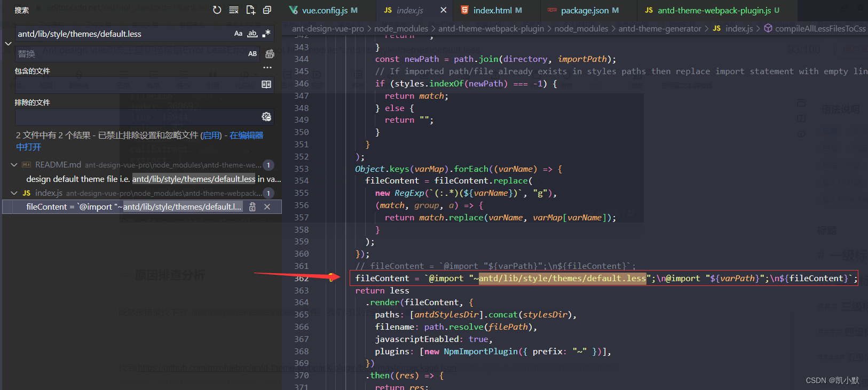
Task: Click the 搜索 panel title
Action: click(x=22, y=10)
